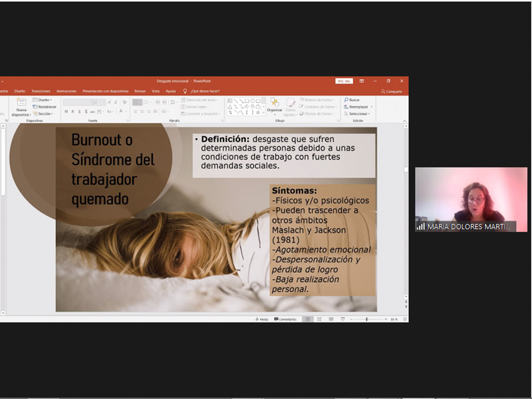Viewport: 532px width, 399px height.
Task: Toggle align right paragraph button
Action: tap(148, 112)
